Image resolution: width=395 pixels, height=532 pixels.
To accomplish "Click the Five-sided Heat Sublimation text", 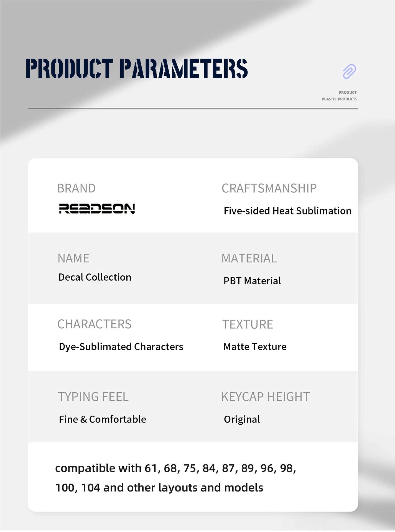I will click(x=287, y=211).
